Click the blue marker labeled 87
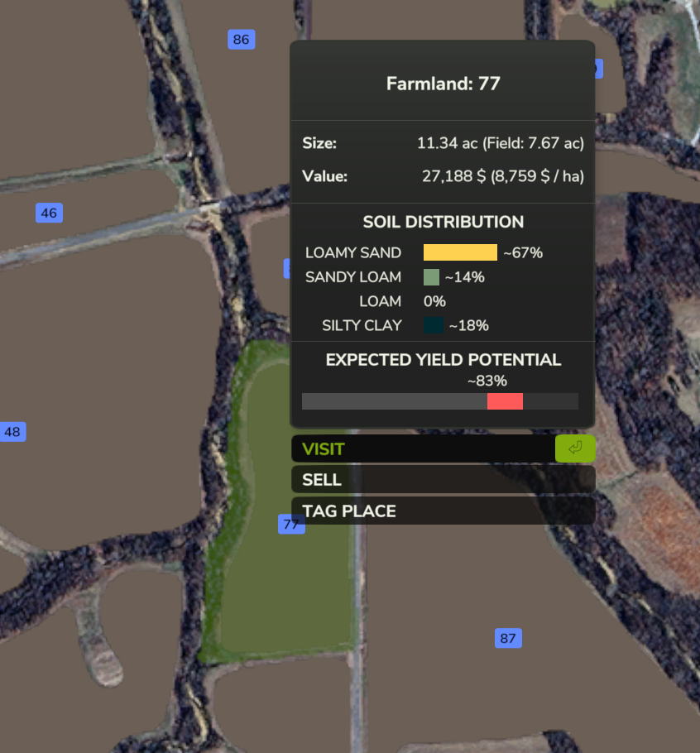Screen dimensions: 700x753 point(508,638)
